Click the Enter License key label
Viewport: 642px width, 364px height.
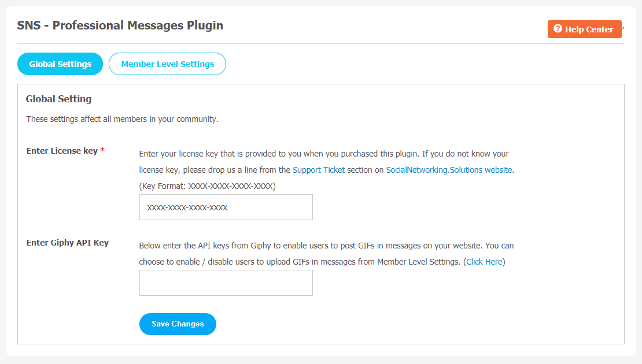[x=62, y=151]
